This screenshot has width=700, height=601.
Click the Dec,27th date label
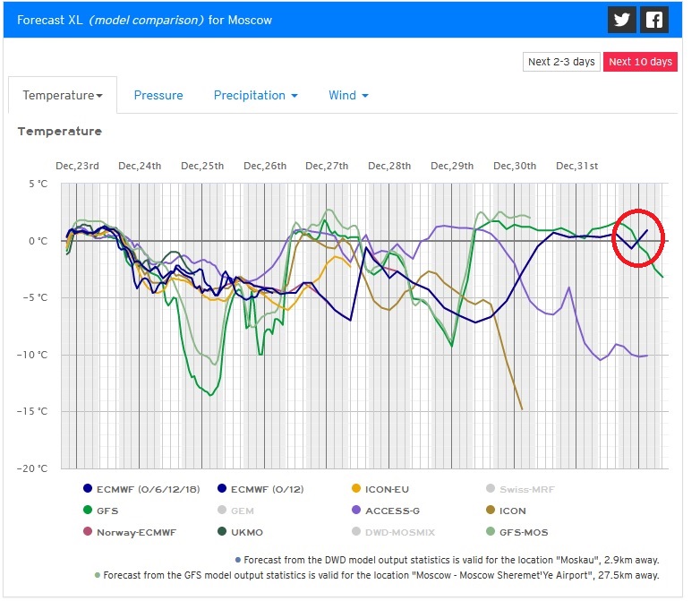(x=327, y=166)
